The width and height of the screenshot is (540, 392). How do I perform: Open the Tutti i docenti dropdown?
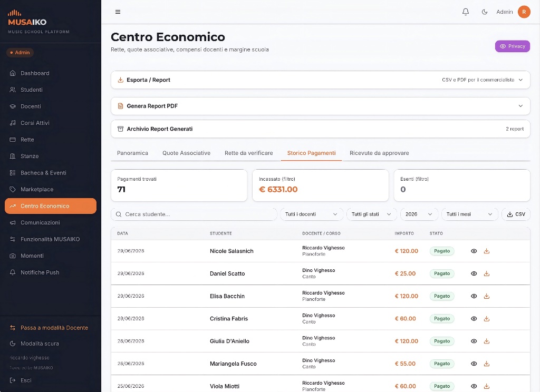(311, 214)
